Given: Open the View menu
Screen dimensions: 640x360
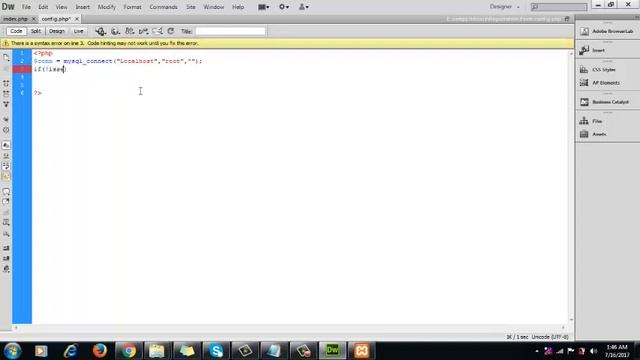Looking at the screenshot, I should coord(61,7).
